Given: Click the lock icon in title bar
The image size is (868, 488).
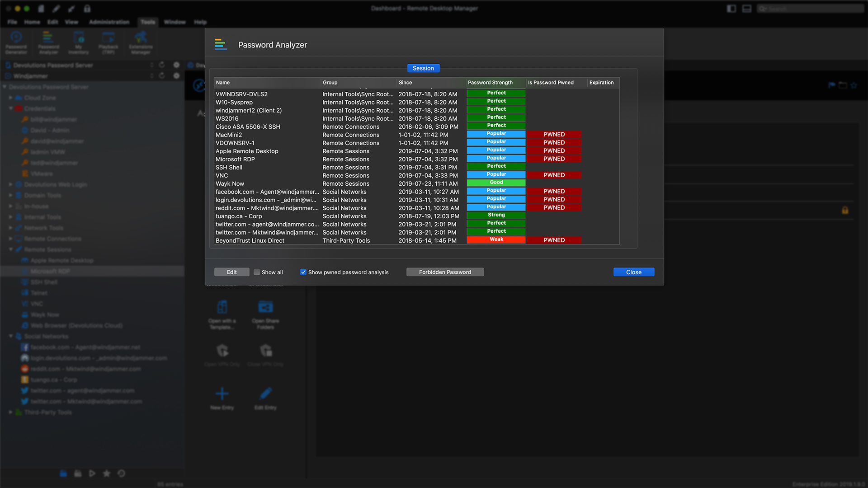Looking at the screenshot, I should tap(87, 9).
